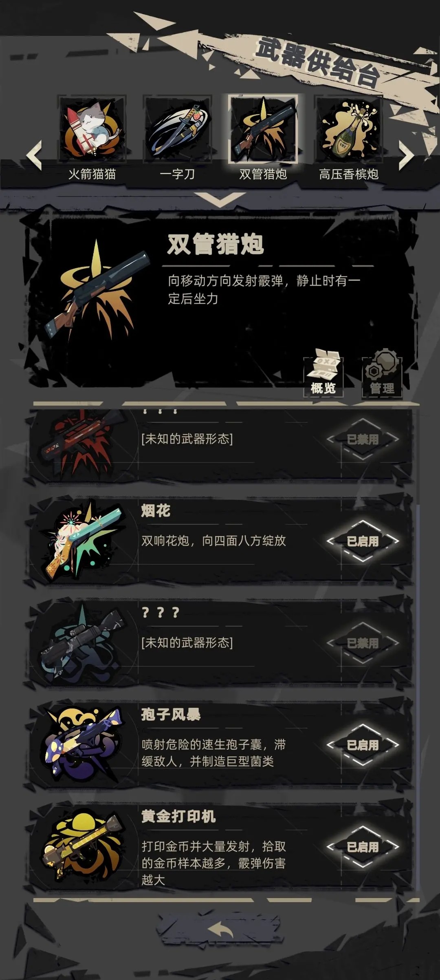Open the 概览 overview map icon
Screen dimensions: 440x980
pyautogui.click(x=323, y=373)
